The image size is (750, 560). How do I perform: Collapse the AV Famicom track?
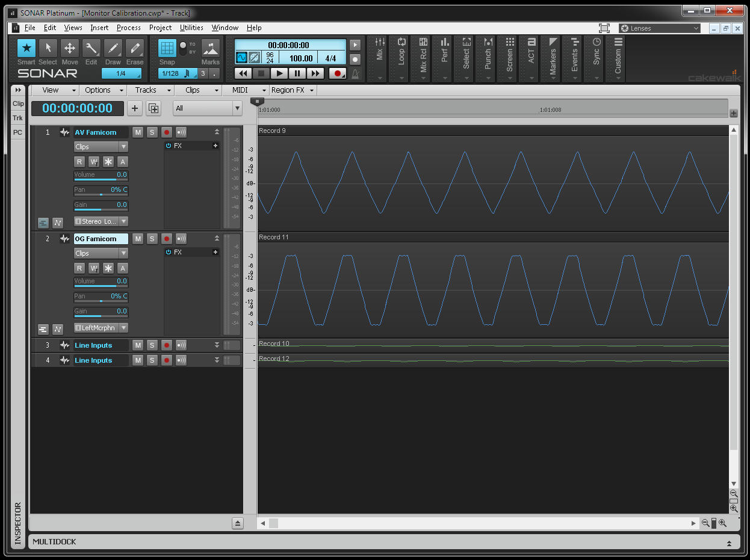(x=217, y=132)
